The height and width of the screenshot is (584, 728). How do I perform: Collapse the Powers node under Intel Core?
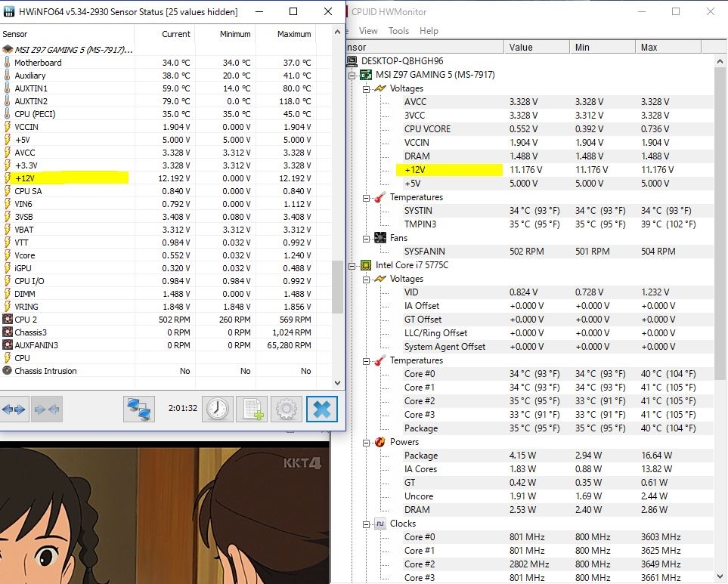366,442
